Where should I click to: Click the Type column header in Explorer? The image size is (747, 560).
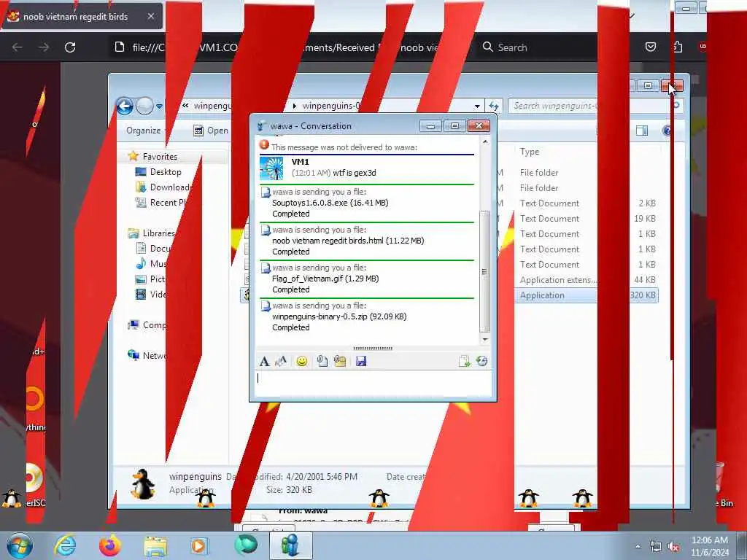(530, 152)
